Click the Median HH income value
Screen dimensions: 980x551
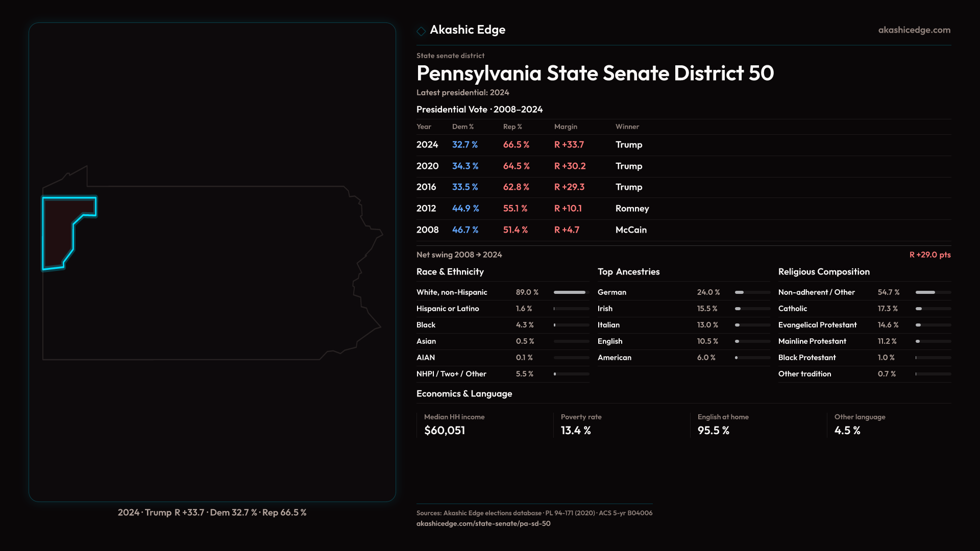click(x=445, y=431)
